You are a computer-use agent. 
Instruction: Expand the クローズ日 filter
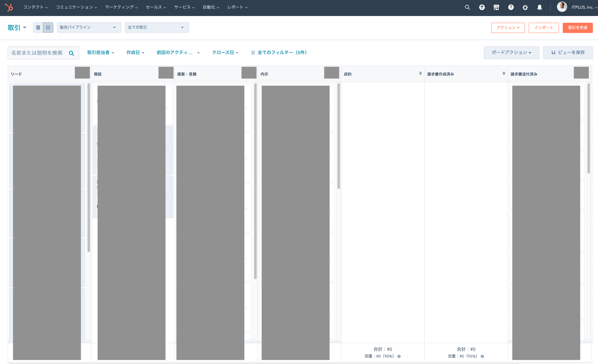click(x=225, y=53)
